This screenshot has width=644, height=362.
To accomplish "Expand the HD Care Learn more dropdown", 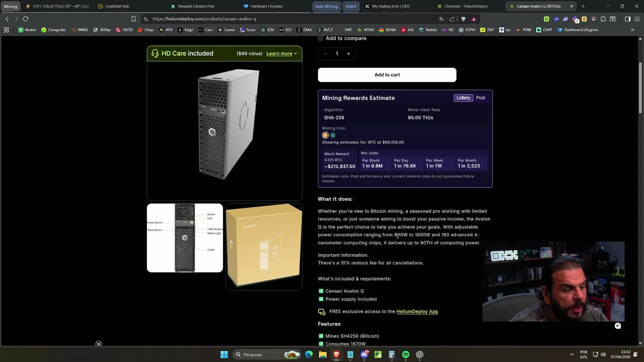I will [282, 53].
